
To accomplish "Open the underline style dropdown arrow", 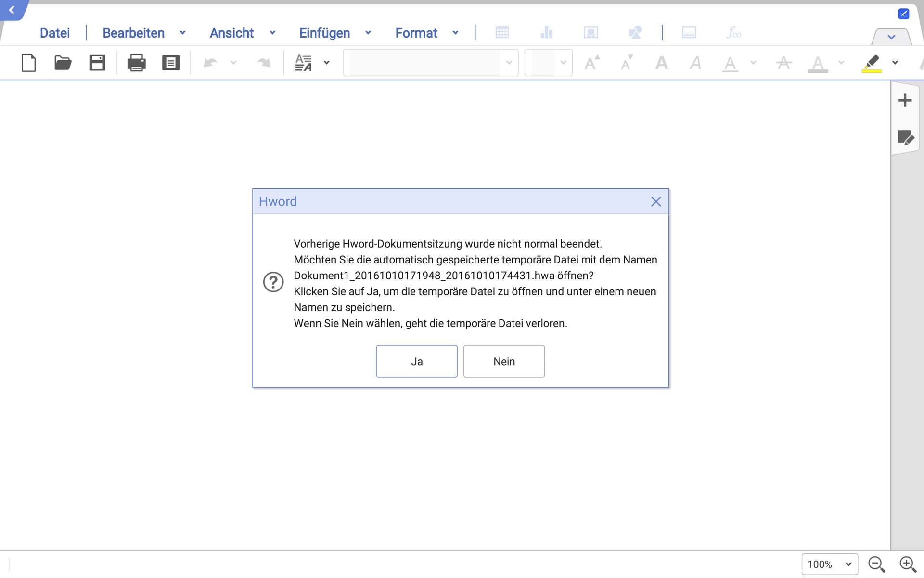I will pos(753,63).
